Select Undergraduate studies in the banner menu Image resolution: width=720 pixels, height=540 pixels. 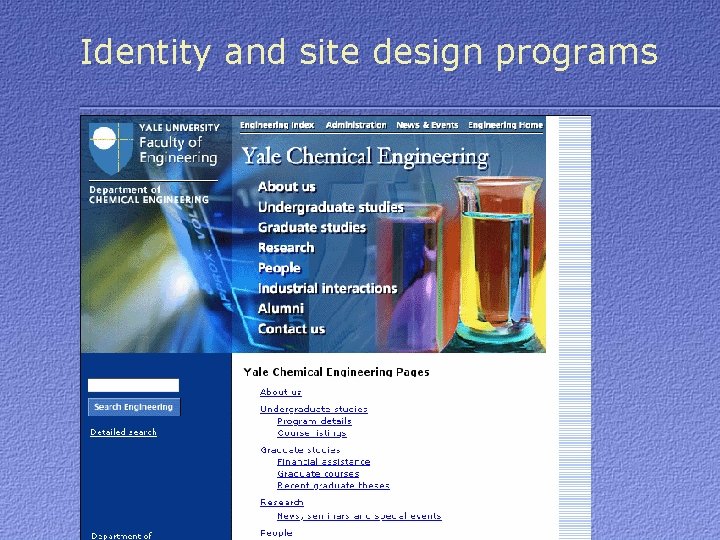331,207
